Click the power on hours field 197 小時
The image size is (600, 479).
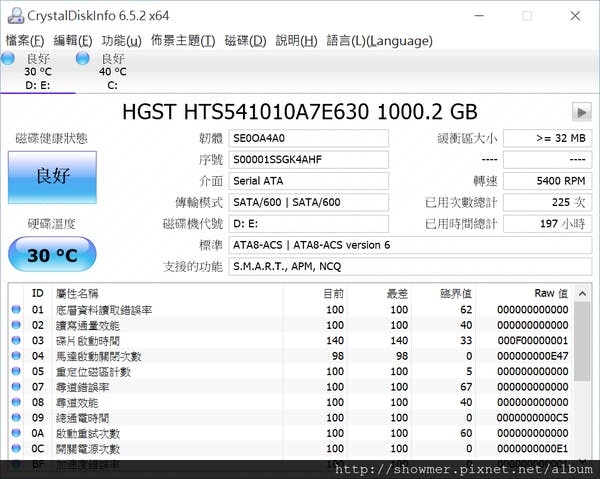click(x=547, y=224)
